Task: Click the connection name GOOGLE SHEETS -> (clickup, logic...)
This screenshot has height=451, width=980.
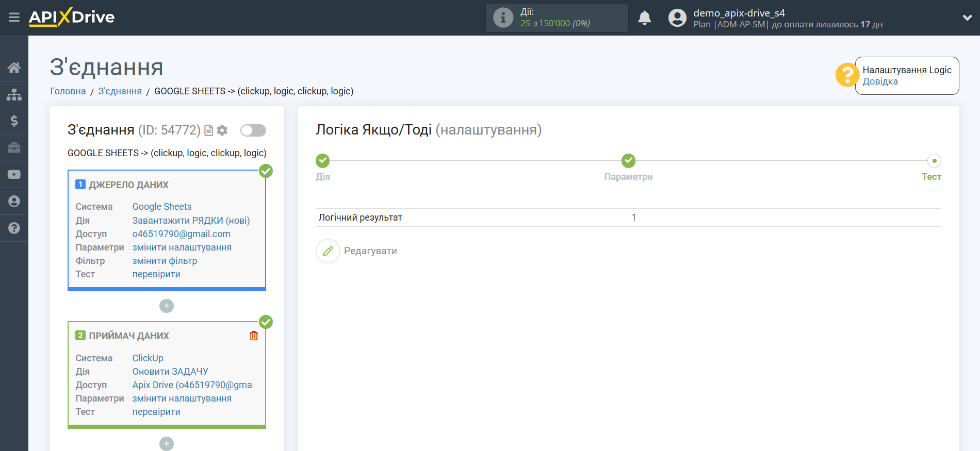Action: (167, 153)
